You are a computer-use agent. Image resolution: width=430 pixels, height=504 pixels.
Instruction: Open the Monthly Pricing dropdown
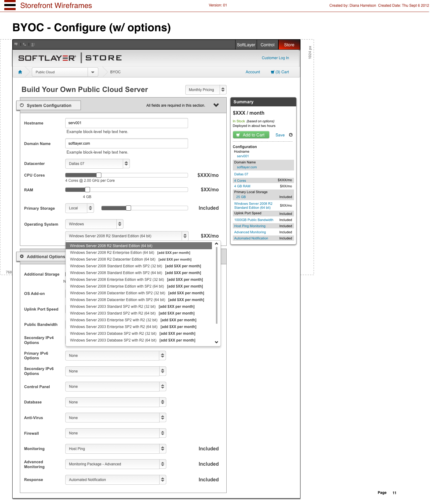point(206,90)
